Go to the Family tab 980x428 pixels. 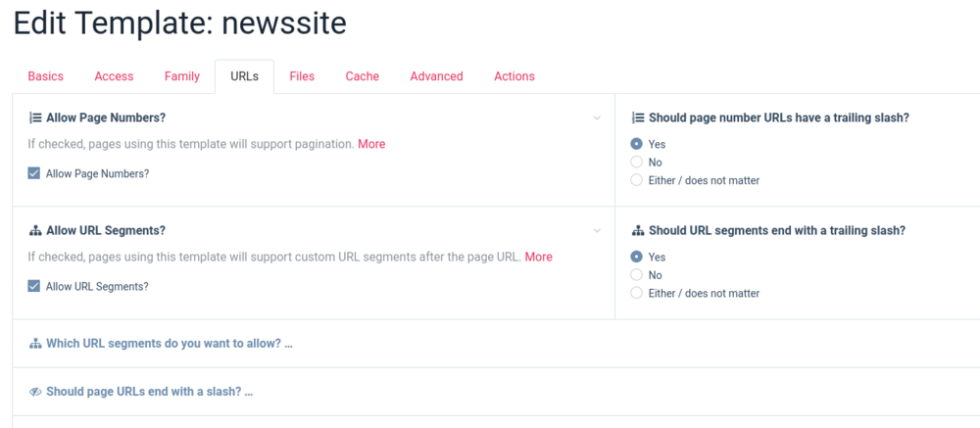182,76
